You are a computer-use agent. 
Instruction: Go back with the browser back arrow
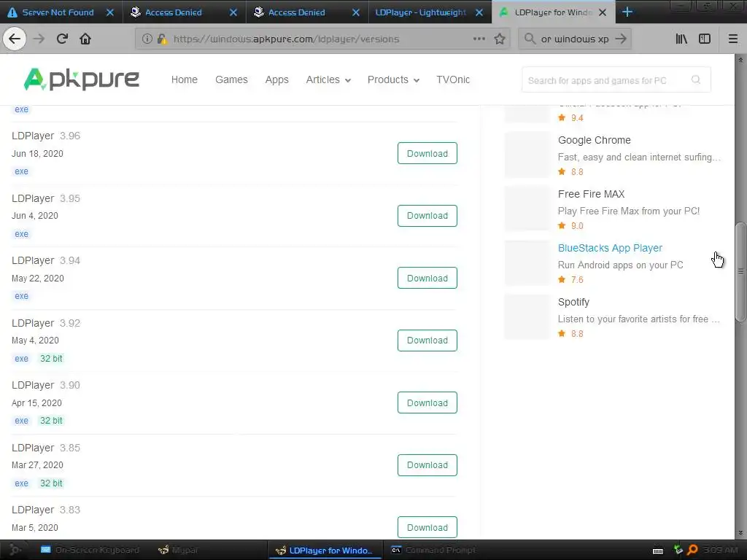pos(15,39)
